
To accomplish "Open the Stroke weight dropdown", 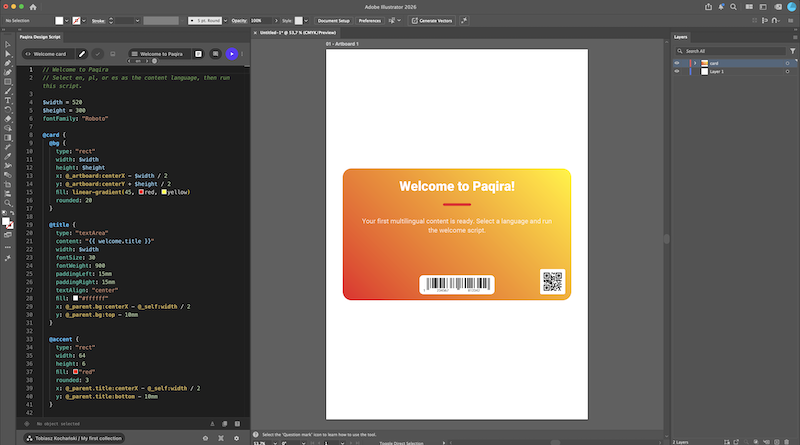I will pos(137,21).
